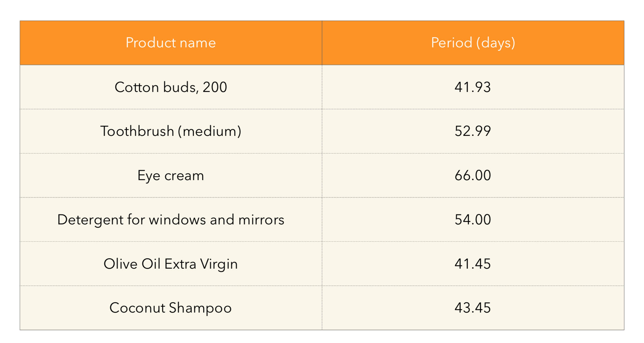The image size is (644, 343).
Task: Click the Coconut Shampoo product cell
Action: 171,308
